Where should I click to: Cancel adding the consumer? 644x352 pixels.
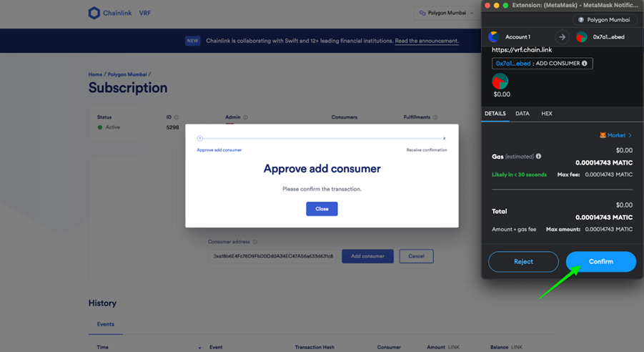click(x=416, y=256)
